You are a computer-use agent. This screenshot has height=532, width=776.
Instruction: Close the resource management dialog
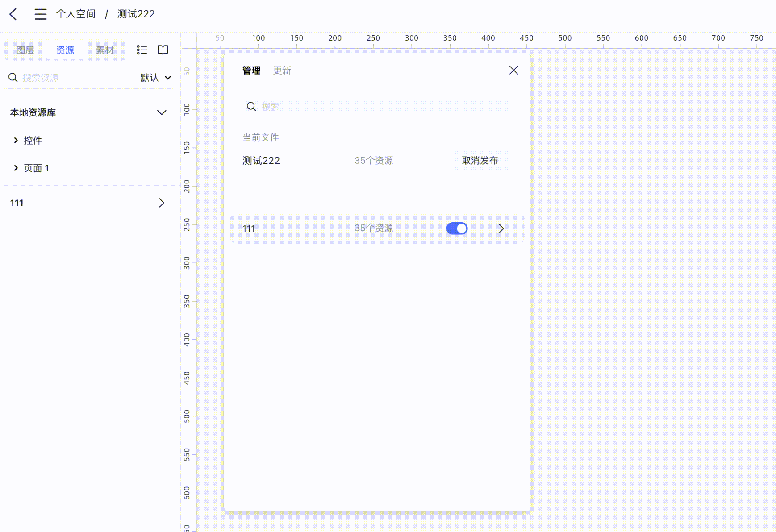[513, 70]
